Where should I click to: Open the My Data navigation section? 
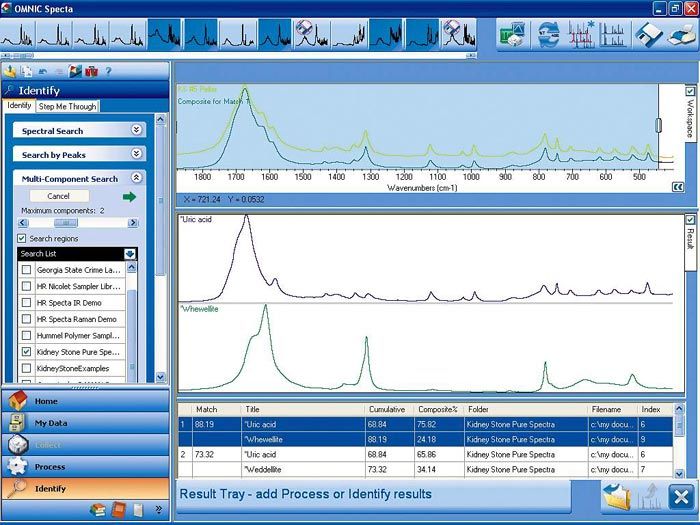pos(85,422)
